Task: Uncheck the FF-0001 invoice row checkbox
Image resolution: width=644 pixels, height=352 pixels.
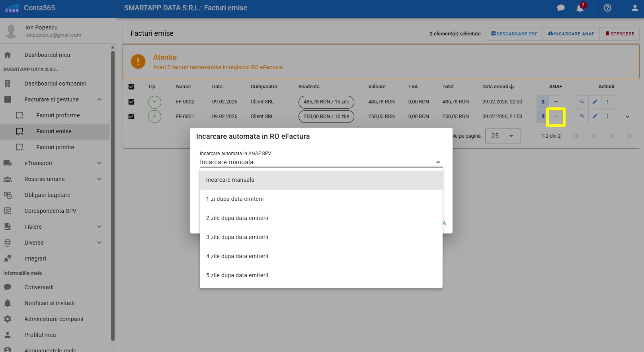Action: tap(131, 117)
